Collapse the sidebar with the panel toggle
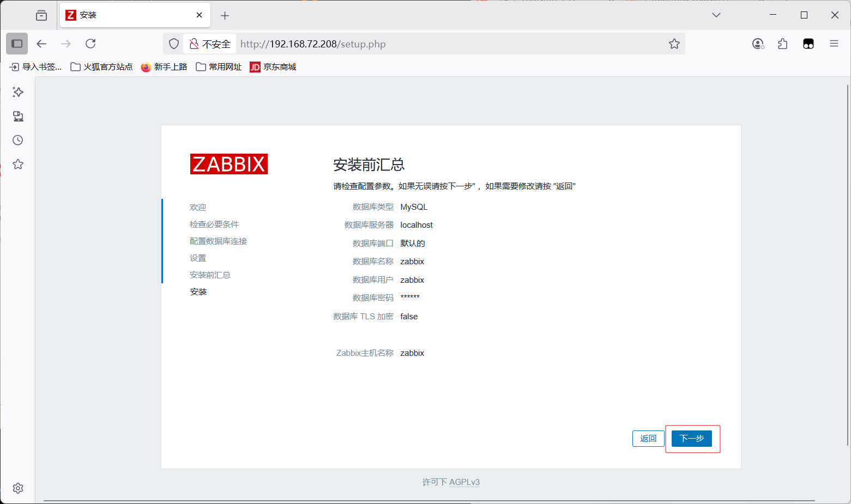 click(17, 44)
